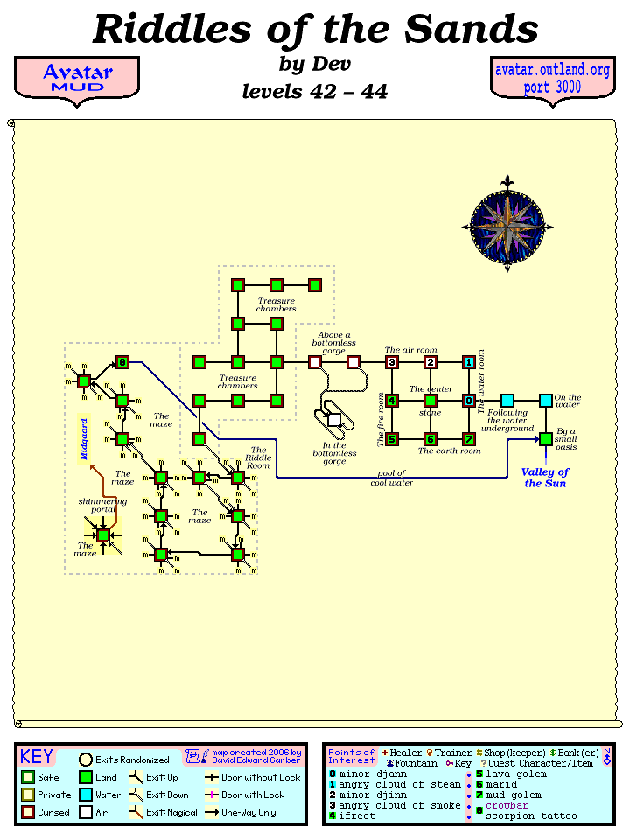The height and width of the screenshot is (840, 630).
Task: Click room 8 in the maze
Action: coord(122,362)
